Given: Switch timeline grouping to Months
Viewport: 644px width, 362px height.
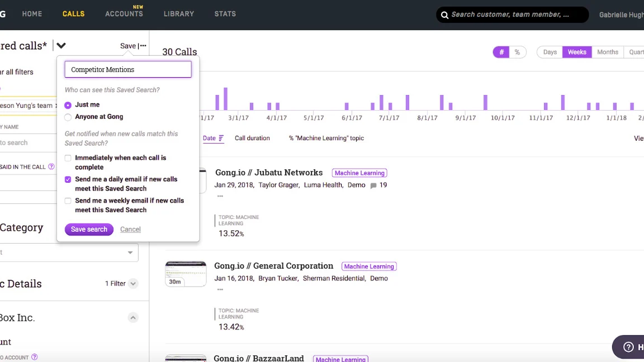Looking at the screenshot, I should pyautogui.click(x=607, y=52).
